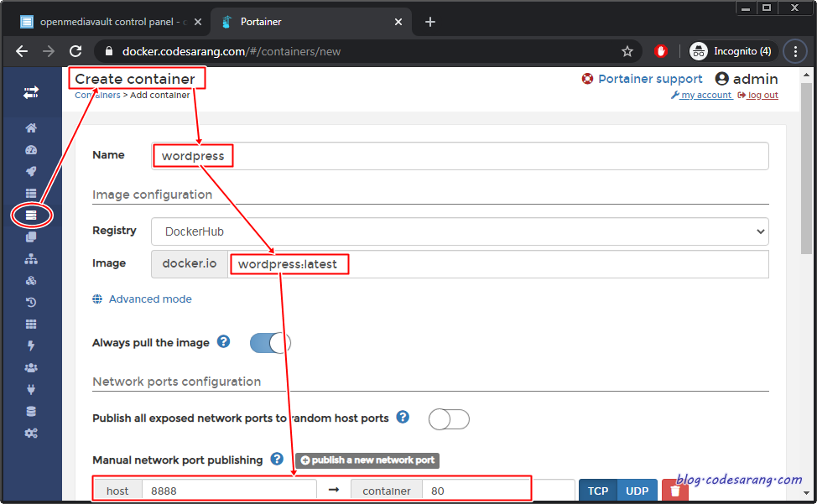817x504 pixels.
Task: Click Containers breadcrumb link
Action: pyautogui.click(x=97, y=95)
